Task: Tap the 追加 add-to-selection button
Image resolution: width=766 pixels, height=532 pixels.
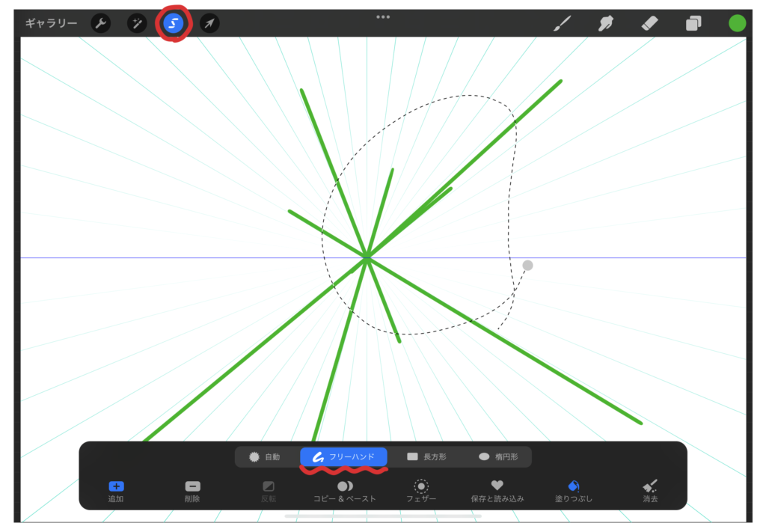Action: tap(116, 491)
